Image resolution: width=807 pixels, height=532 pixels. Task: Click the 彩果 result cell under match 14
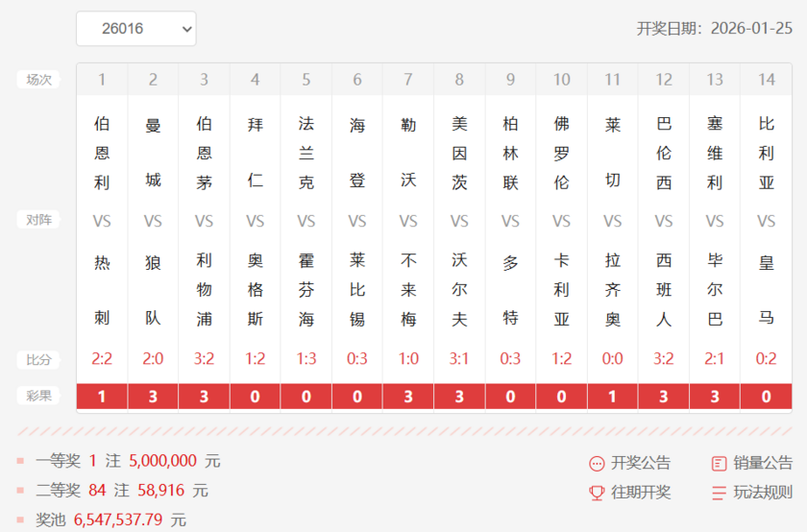tap(766, 396)
